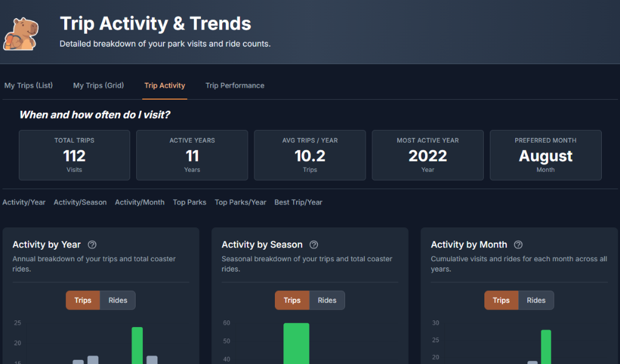Open the Best Trip/Year section
Viewport: 620px width, 364px height.
[298, 202]
